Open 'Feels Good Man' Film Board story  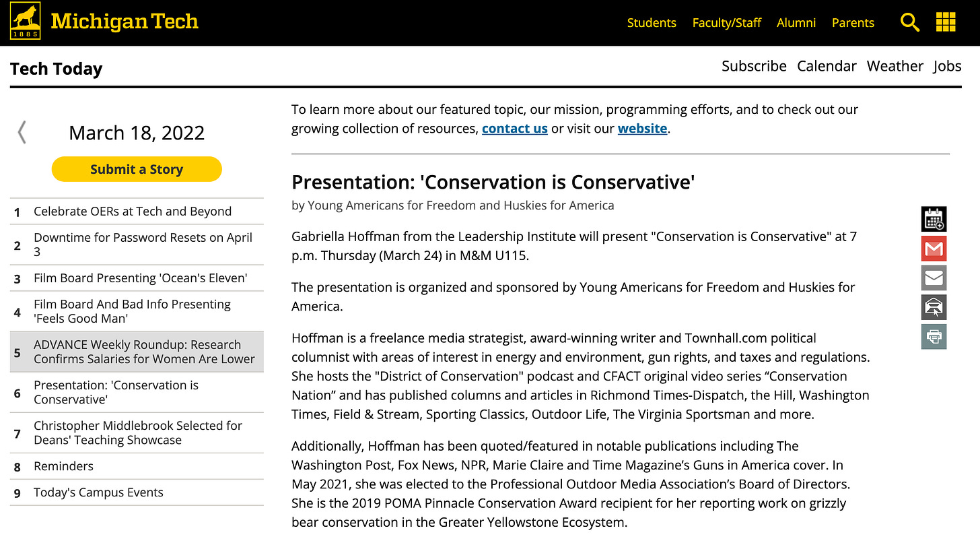(x=137, y=311)
